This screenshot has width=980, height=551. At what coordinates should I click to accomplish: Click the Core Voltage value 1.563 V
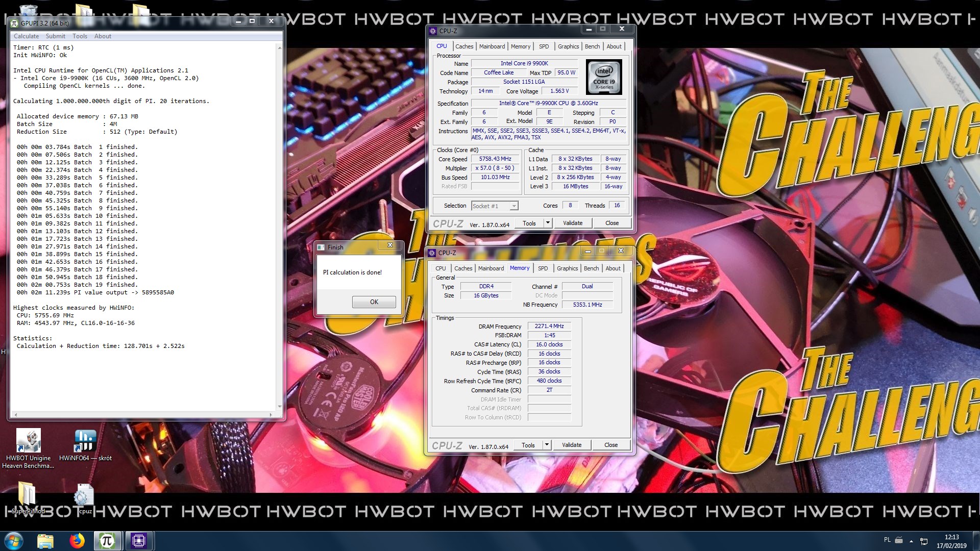click(x=559, y=91)
